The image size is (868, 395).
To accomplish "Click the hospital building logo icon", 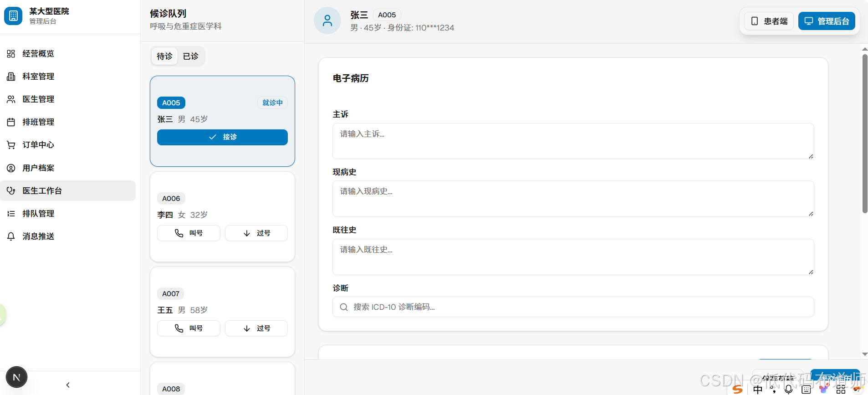I will (13, 16).
